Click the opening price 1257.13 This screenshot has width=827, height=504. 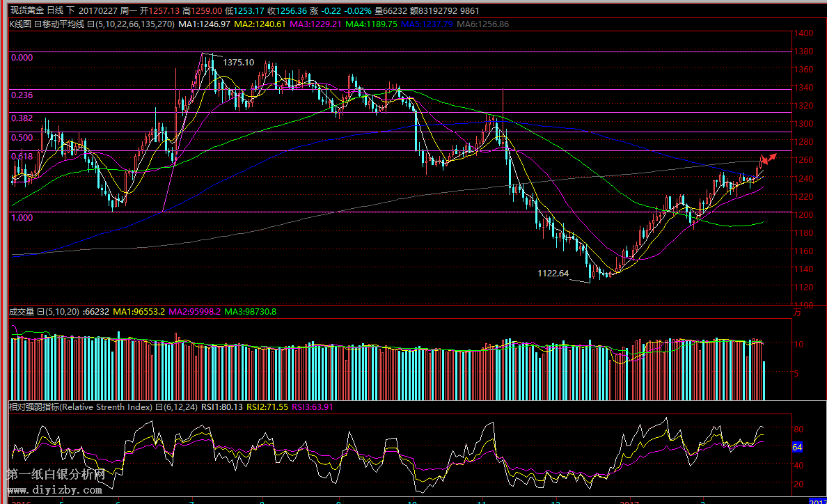[164, 10]
